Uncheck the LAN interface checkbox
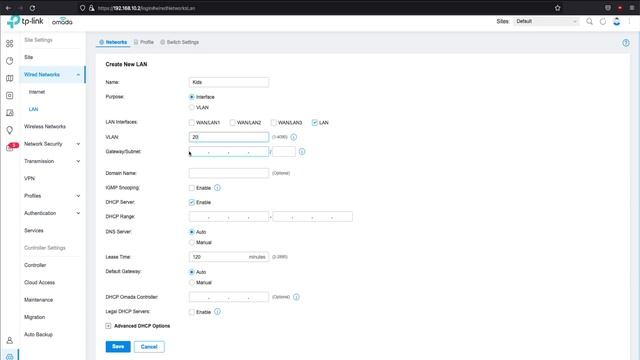 [x=315, y=122]
